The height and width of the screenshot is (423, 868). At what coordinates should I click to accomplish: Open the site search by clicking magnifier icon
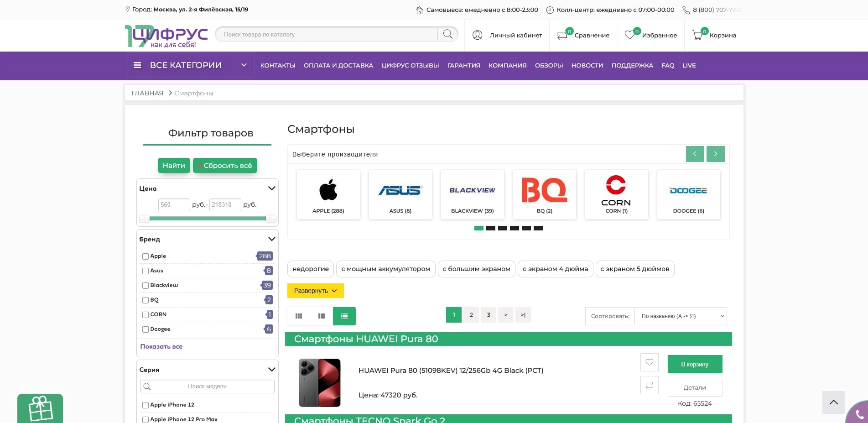[447, 34]
